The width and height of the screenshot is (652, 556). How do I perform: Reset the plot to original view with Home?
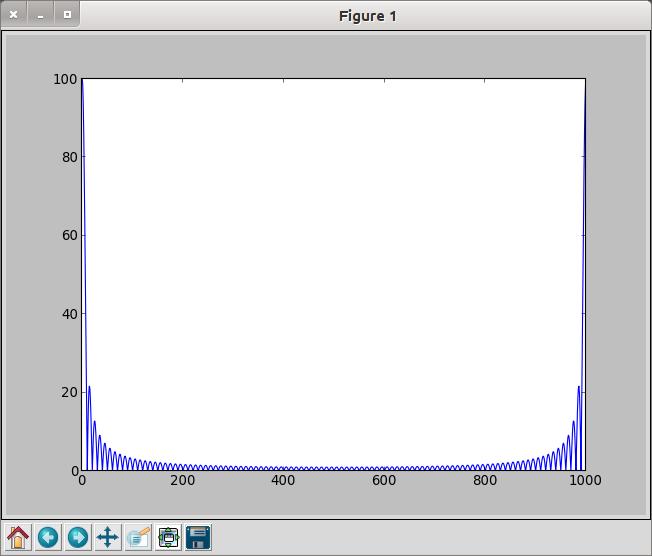18,537
